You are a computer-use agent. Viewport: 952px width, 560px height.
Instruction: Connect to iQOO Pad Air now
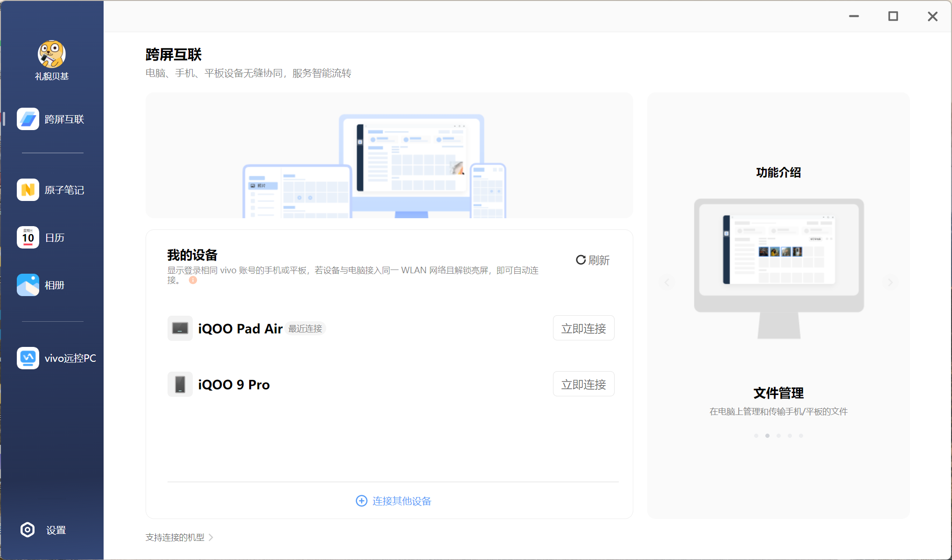click(x=584, y=328)
